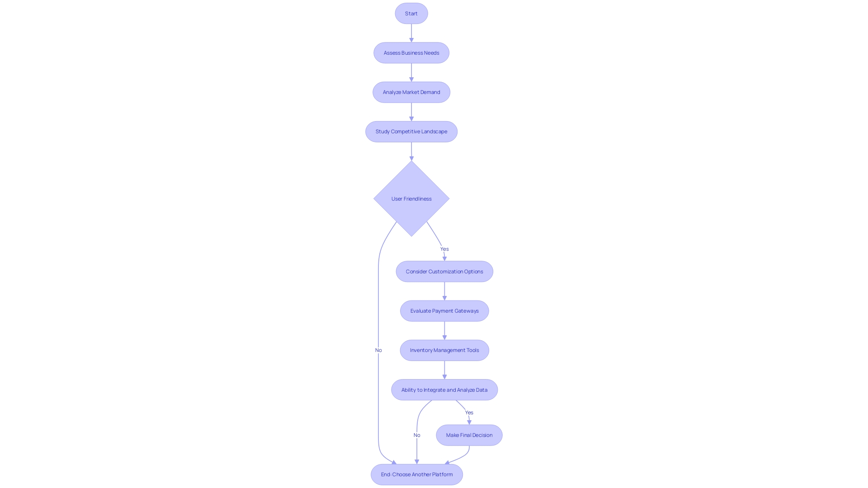The height and width of the screenshot is (488, 868).
Task: Click the Assess Business Needs process node
Action: coord(411,52)
